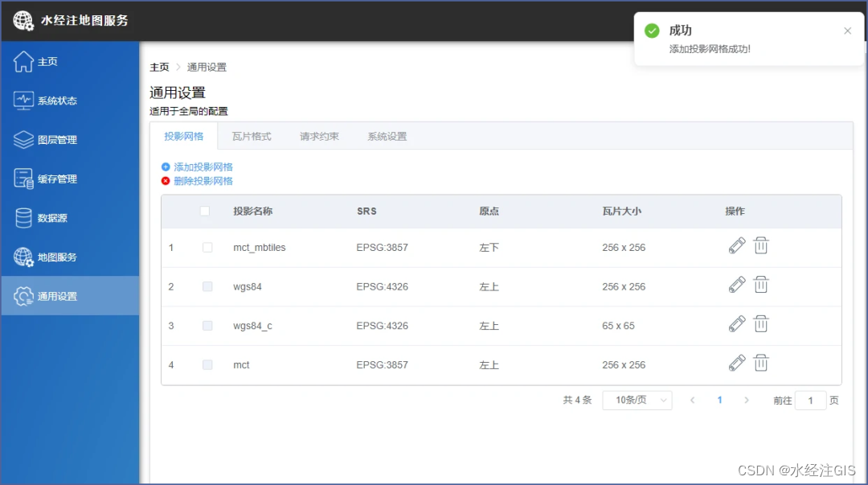Edit the wgs84 row with pencil icon
This screenshot has width=868, height=485.
[x=737, y=285]
